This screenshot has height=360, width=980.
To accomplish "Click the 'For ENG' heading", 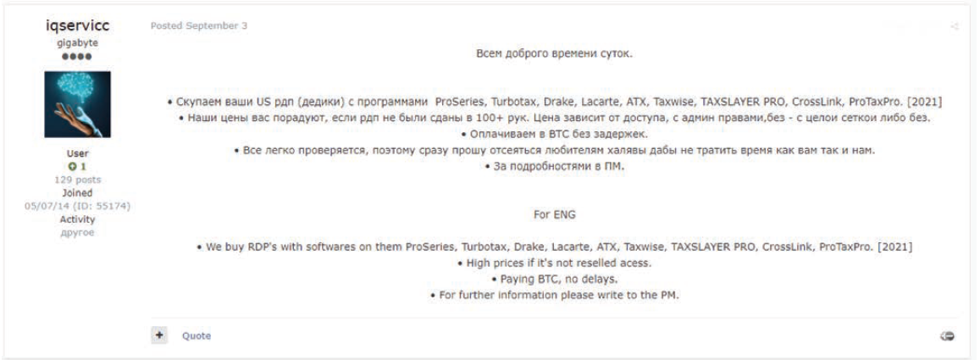I will [x=555, y=214].
